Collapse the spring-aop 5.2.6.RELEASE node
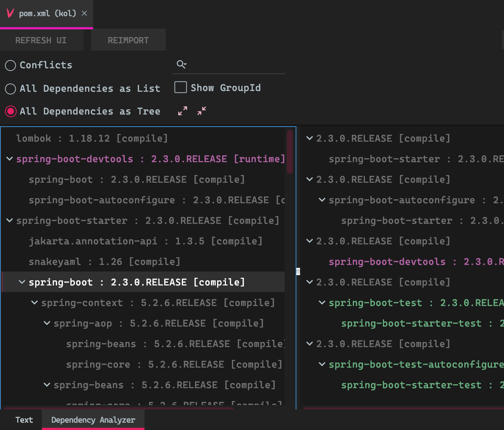 (47, 323)
